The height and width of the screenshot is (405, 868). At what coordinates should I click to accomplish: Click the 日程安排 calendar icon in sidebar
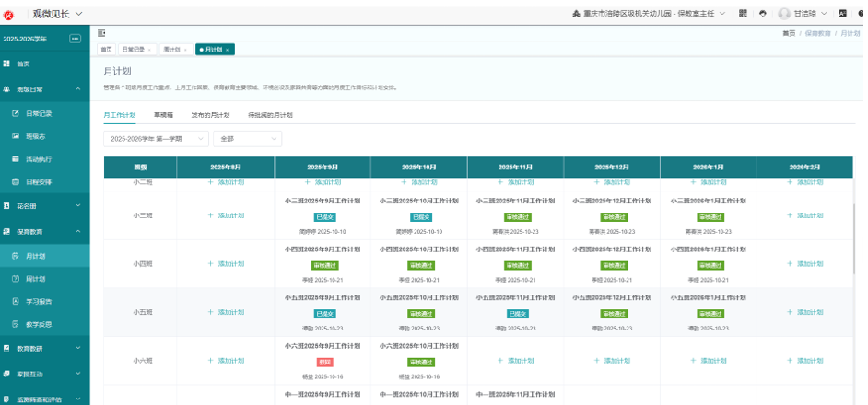[16, 182]
